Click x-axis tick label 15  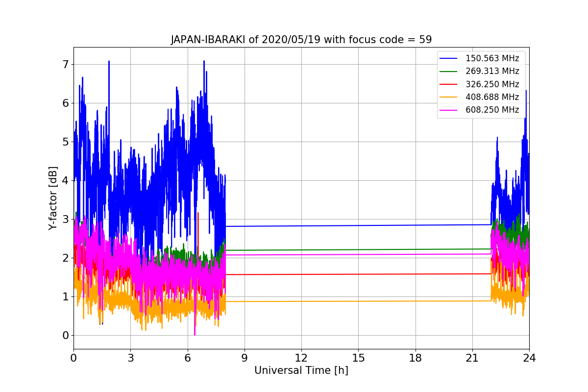[x=358, y=358]
